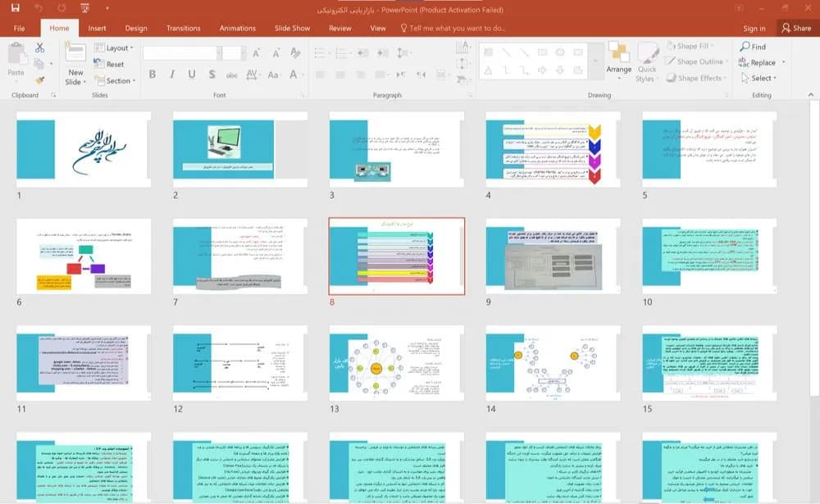This screenshot has width=820, height=504.
Task: Insert a New Slide
Action: (x=75, y=64)
